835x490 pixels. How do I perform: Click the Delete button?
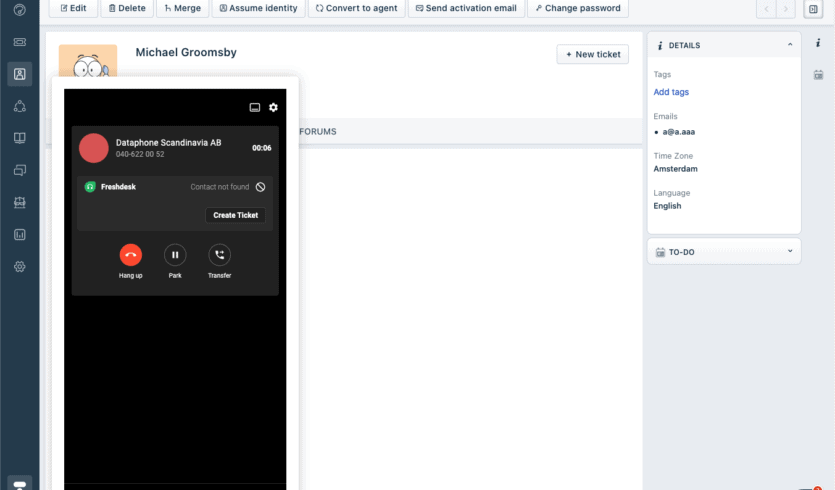pos(127,9)
